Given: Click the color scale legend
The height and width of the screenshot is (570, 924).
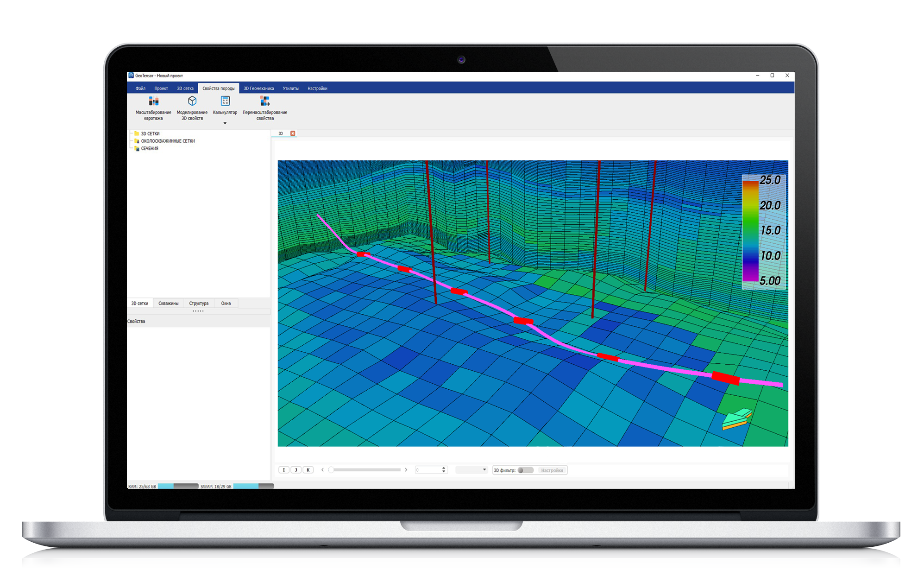Looking at the screenshot, I should tap(764, 232).
